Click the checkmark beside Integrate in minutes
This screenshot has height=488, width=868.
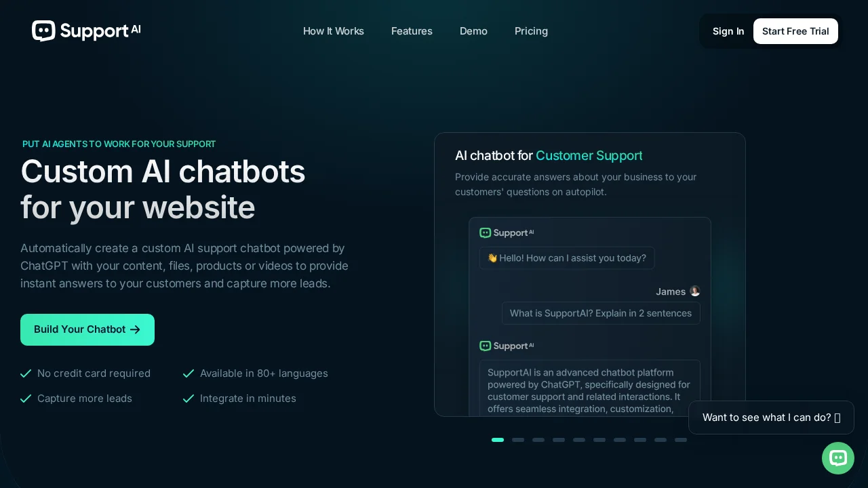click(x=189, y=399)
